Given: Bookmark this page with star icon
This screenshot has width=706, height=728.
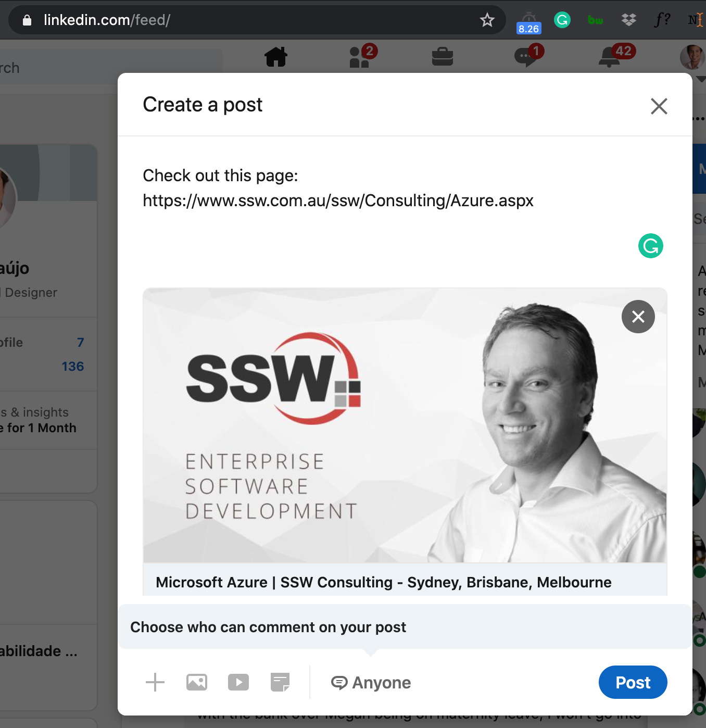Looking at the screenshot, I should click(487, 20).
